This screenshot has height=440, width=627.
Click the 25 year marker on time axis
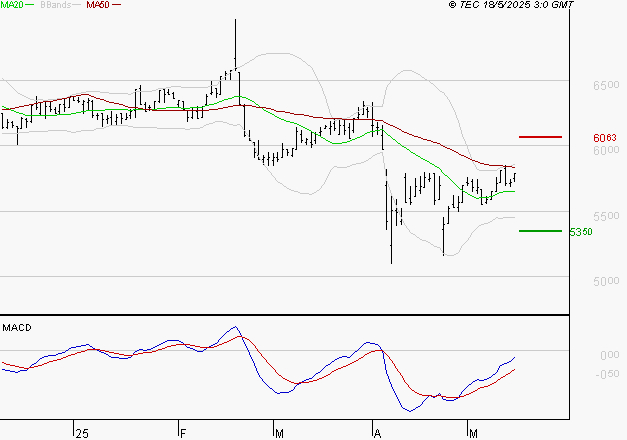pyautogui.click(x=82, y=433)
